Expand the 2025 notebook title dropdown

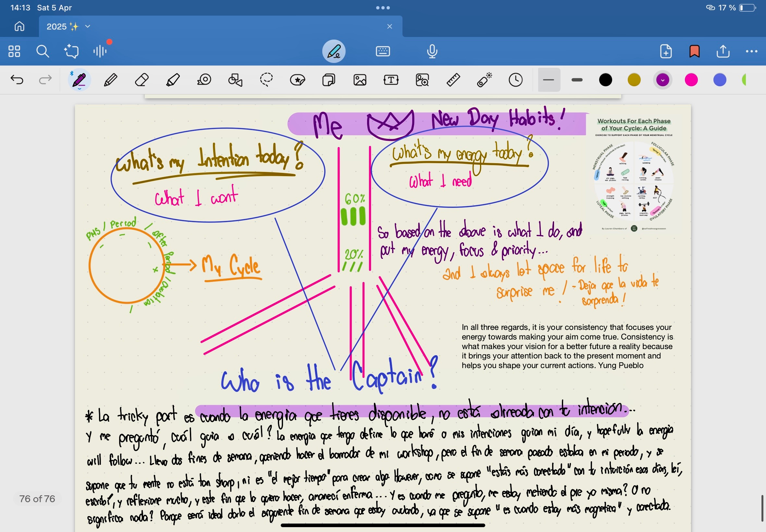pos(88,26)
